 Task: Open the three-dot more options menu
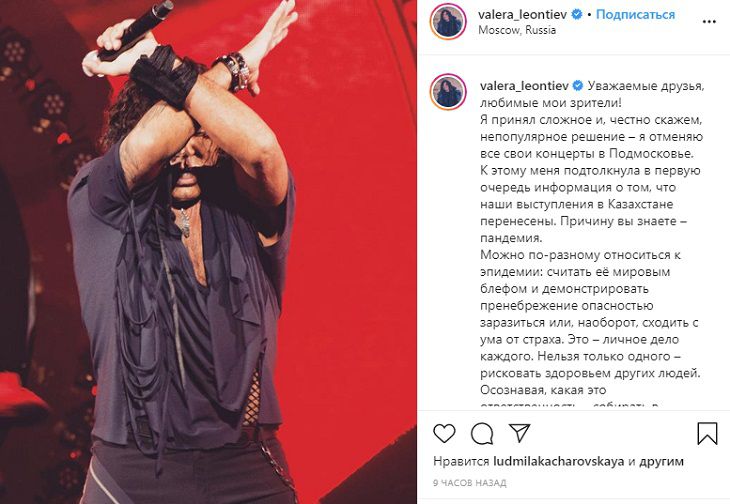(x=709, y=22)
